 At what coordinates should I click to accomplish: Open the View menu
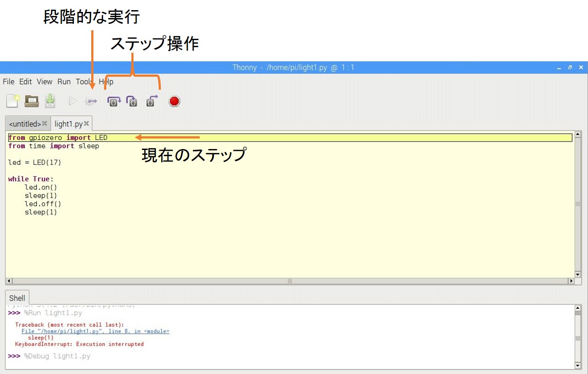point(45,82)
